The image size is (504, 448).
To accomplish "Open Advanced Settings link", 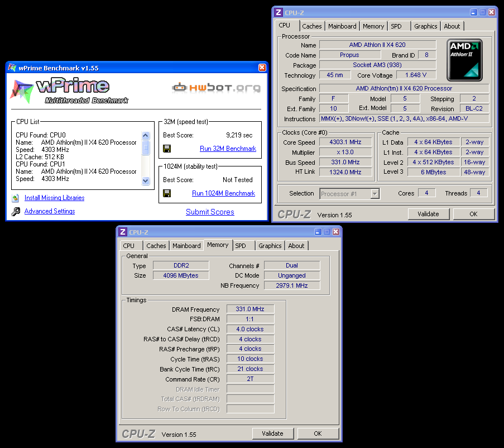I will pyautogui.click(x=50, y=211).
